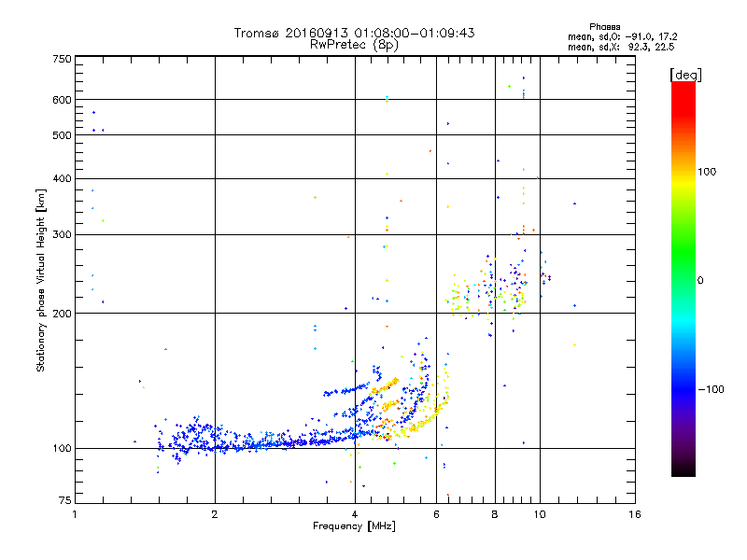This screenshot has height=560, width=747.
Task: Click the '100' y-axis tick label
Action: click(x=62, y=449)
